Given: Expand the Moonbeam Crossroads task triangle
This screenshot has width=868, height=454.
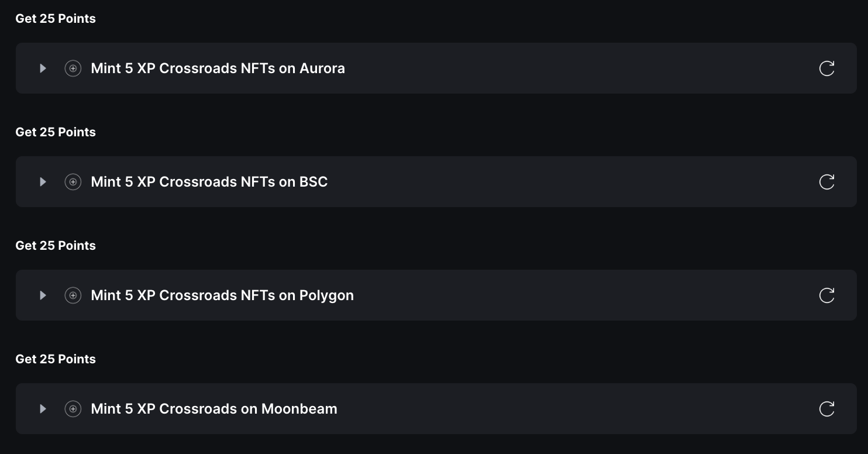Looking at the screenshot, I should 43,409.
